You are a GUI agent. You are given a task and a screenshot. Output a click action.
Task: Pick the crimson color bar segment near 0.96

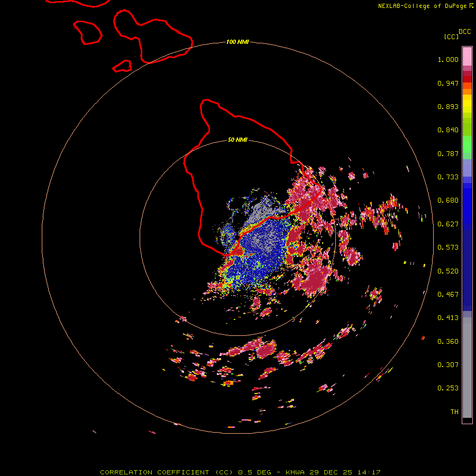(467, 74)
